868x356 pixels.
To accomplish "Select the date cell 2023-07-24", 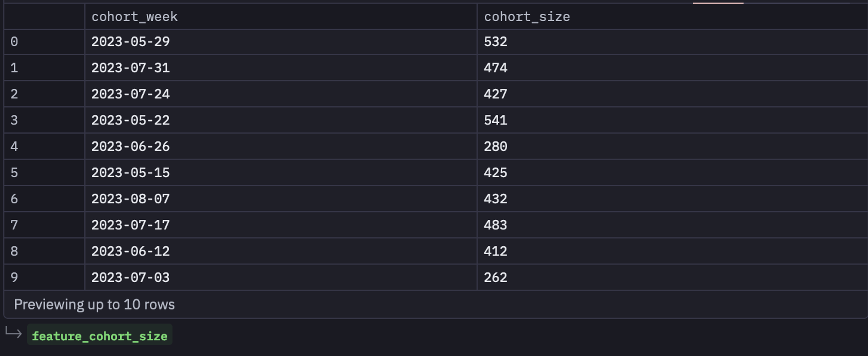I will click(x=281, y=94).
